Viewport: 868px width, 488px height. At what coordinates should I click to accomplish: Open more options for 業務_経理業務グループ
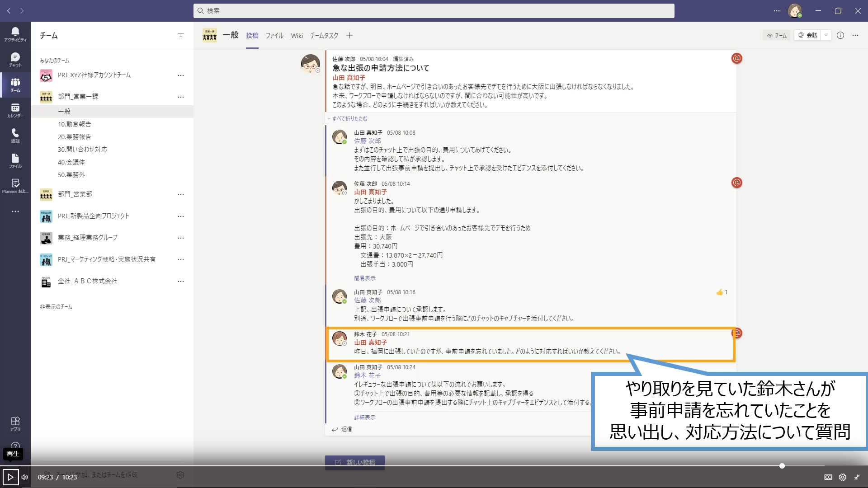click(x=181, y=238)
